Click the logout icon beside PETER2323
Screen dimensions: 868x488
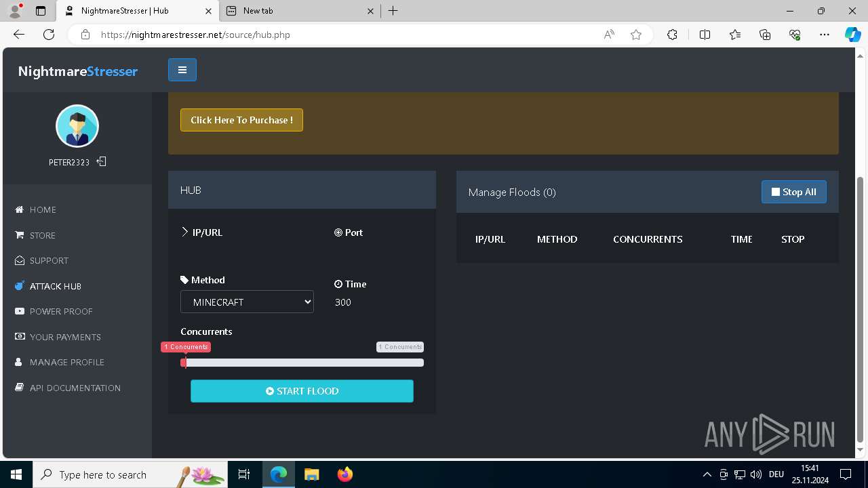coord(102,162)
